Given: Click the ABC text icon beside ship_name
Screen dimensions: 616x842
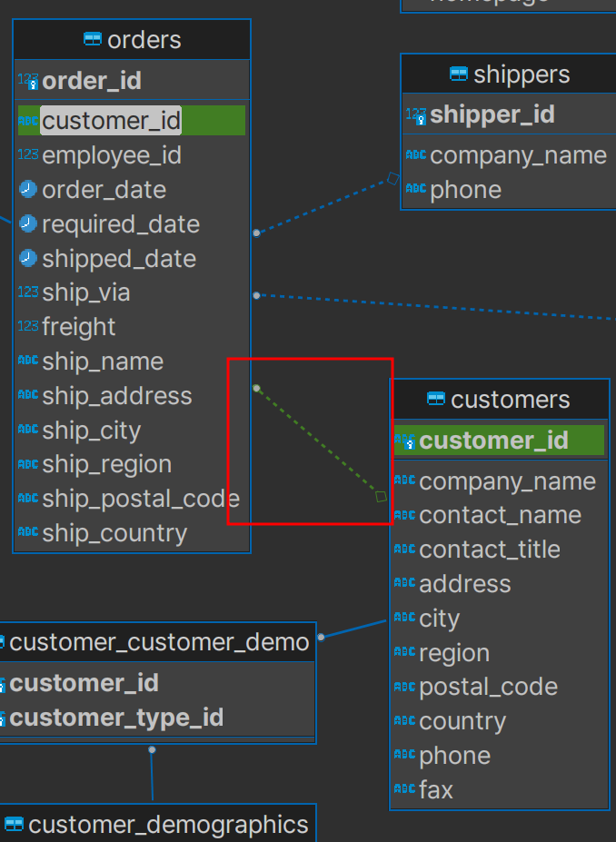Looking at the screenshot, I should point(28,361).
